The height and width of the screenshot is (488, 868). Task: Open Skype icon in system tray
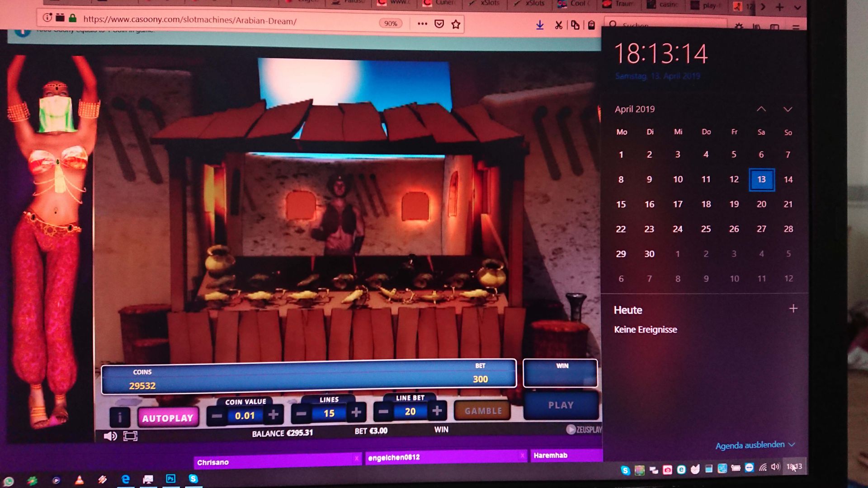(x=625, y=470)
